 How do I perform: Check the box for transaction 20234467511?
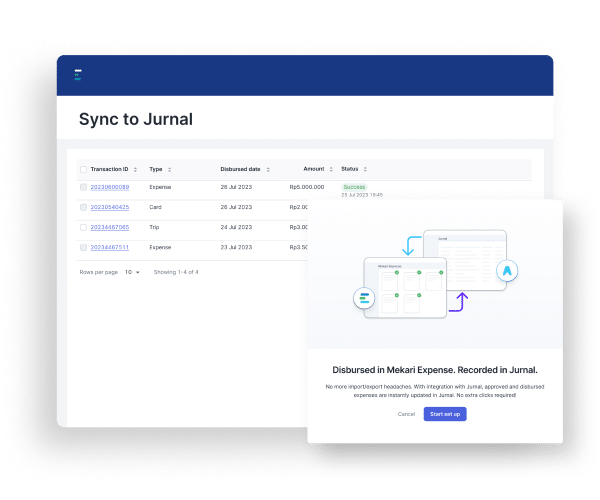tap(83, 248)
